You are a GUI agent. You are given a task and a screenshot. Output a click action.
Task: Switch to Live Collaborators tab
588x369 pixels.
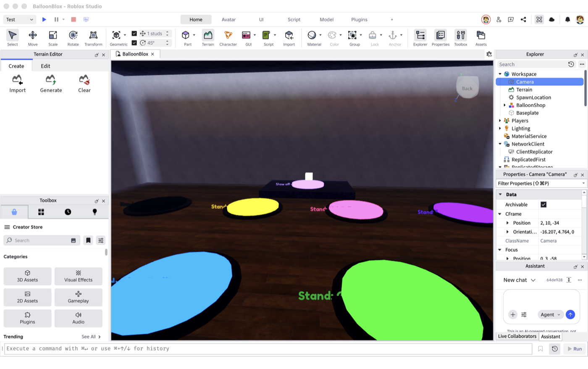tap(517, 337)
